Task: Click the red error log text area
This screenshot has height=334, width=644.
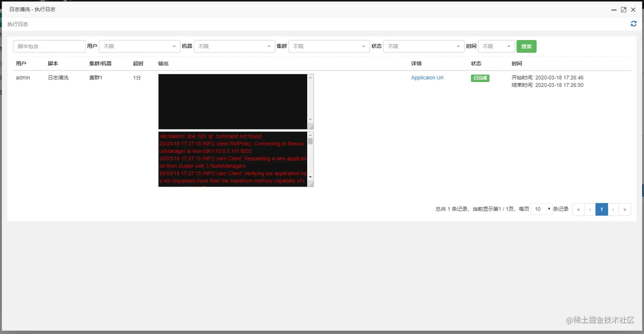Action: click(233, 159)
